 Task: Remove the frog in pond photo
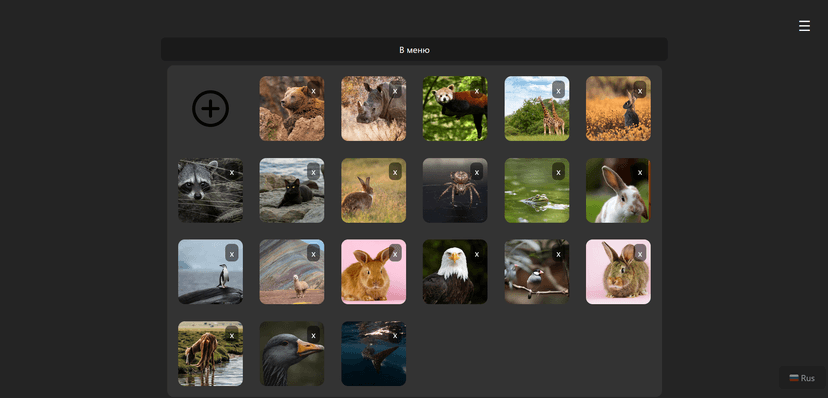click(x=558, y=172)
